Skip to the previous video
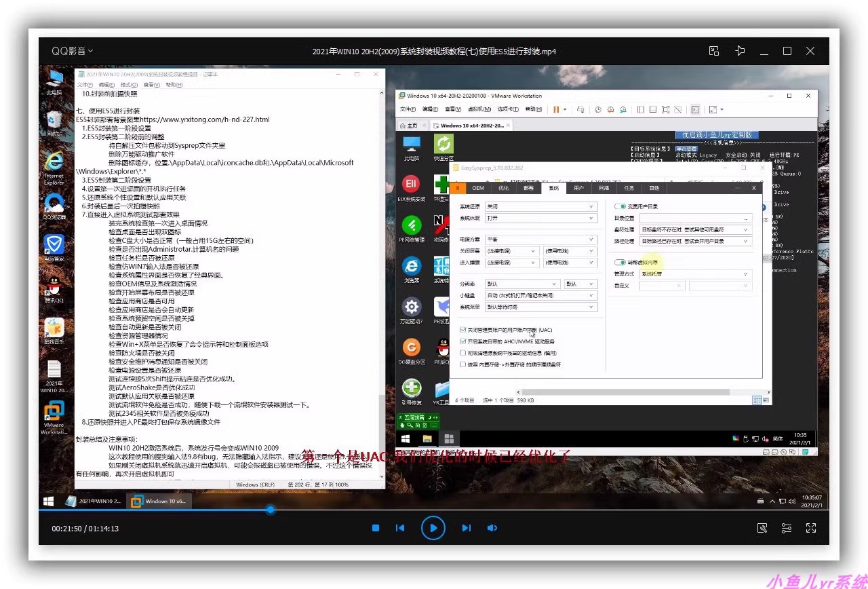 (400, 528)
